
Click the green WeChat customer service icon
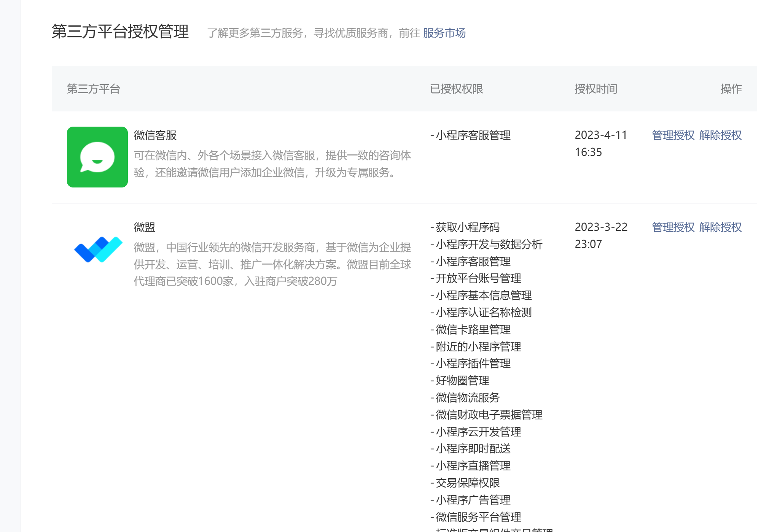tap(97, 157)
